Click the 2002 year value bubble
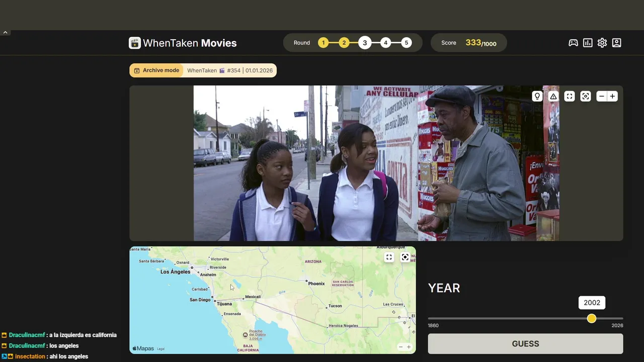This screenshot has height=362, width=644. (x=592, y=303)
